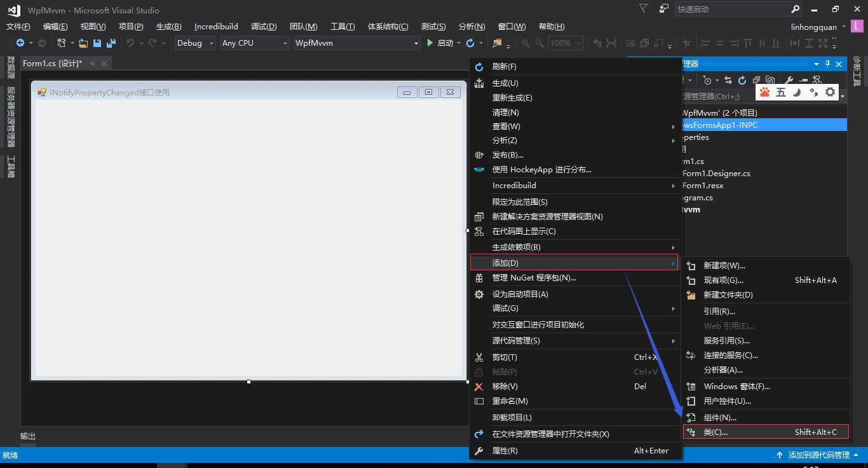
Task: Open the 工具(T) menu
Action: (342, 26)
